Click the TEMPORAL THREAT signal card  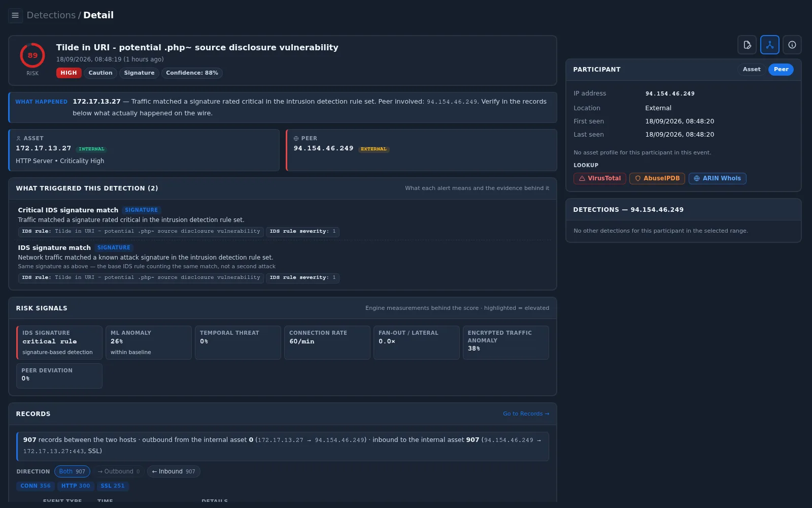[238, 343]
